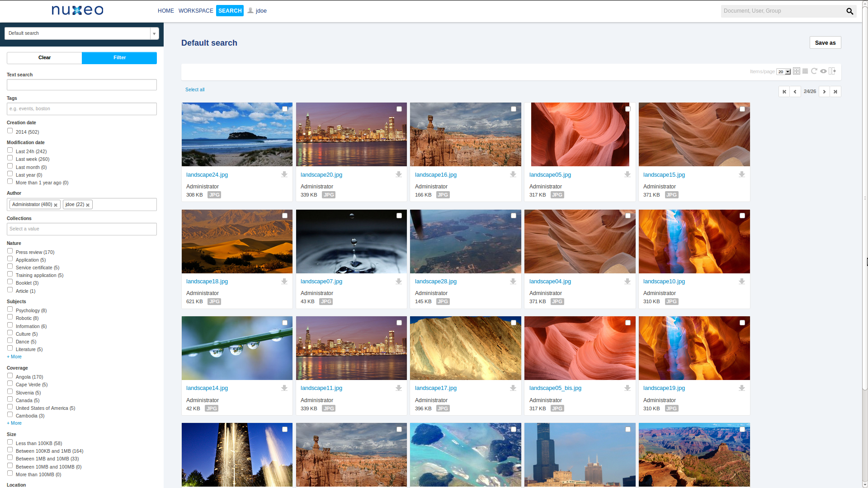
Task: Check the 2014 creation date filter
Action: (10, 131)
